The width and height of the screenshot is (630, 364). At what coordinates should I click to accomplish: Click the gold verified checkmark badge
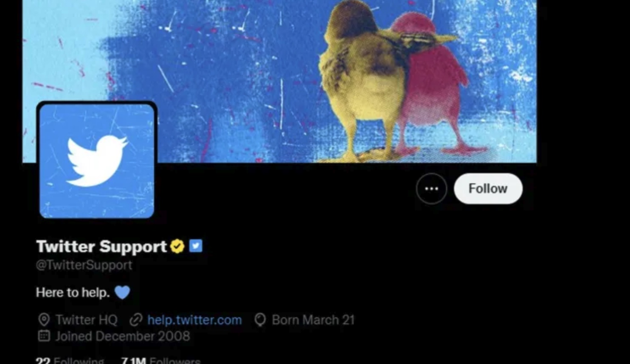tap(177, 246)
